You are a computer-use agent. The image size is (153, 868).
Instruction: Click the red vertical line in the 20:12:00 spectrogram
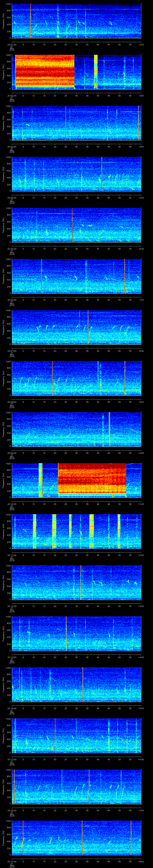click(x=81, y=582)
